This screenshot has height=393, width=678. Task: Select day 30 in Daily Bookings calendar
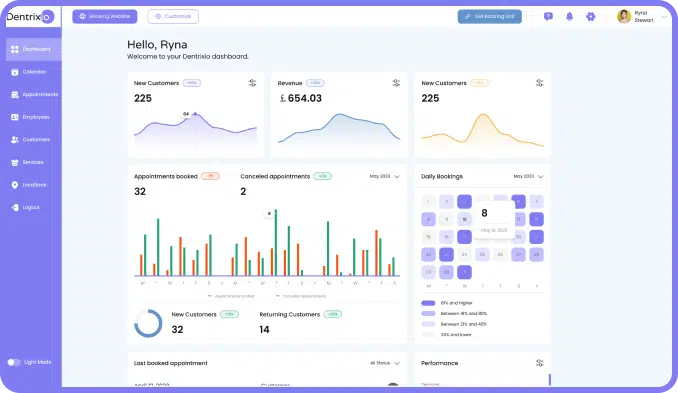tap(446, 272)
